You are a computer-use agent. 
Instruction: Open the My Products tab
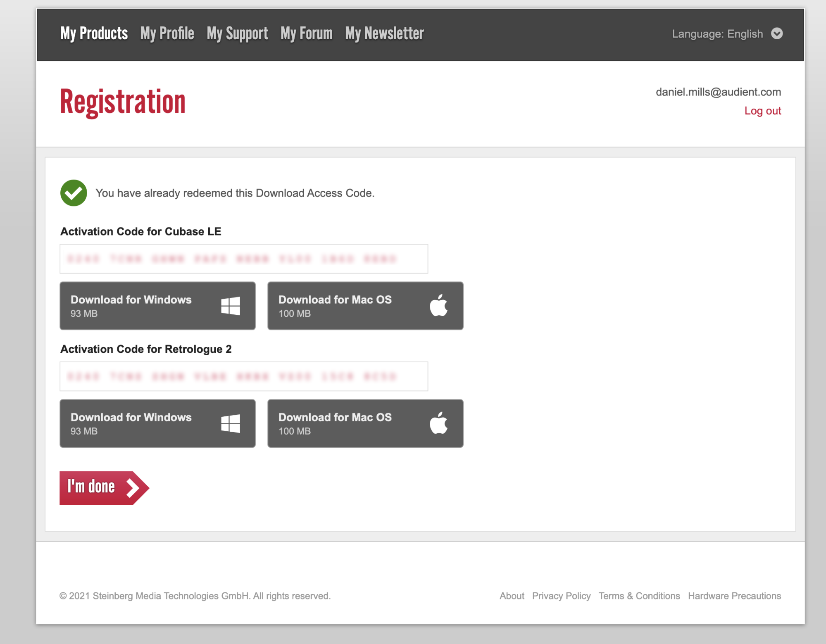coord(94,34)
